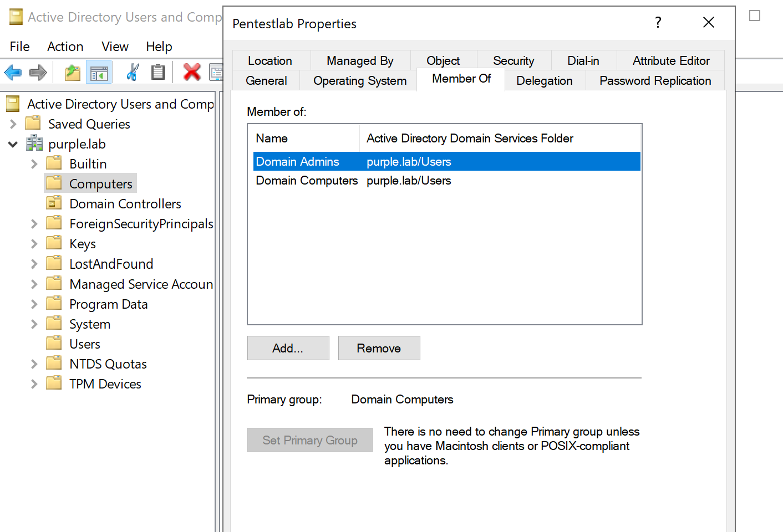Click the Remove button
The image size is (783, 532).
pyautogui.click(x=379, y=348)
